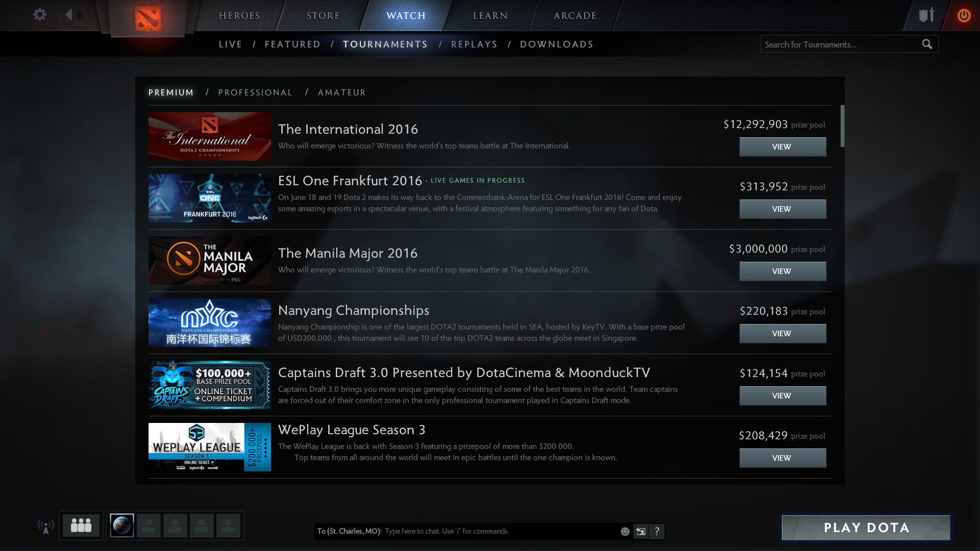Open the settings gear icon
980x551 pixels.
click(x=40, y=15)
